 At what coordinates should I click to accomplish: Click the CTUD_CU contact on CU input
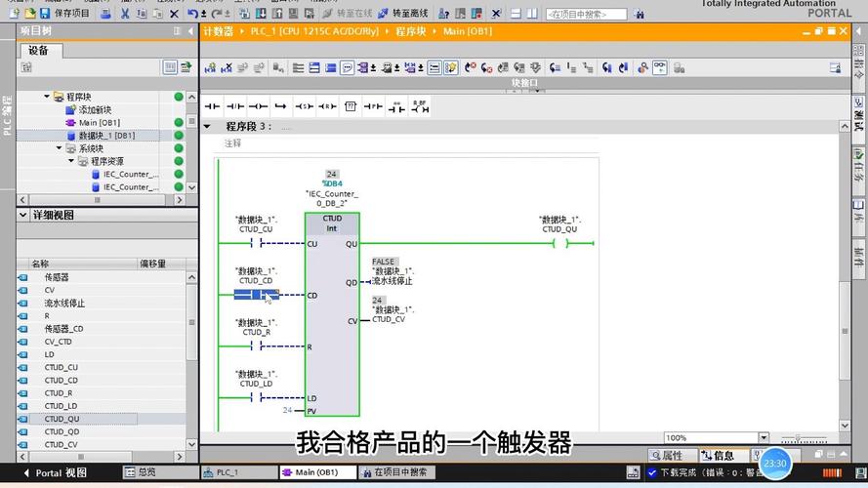[257, 243]
